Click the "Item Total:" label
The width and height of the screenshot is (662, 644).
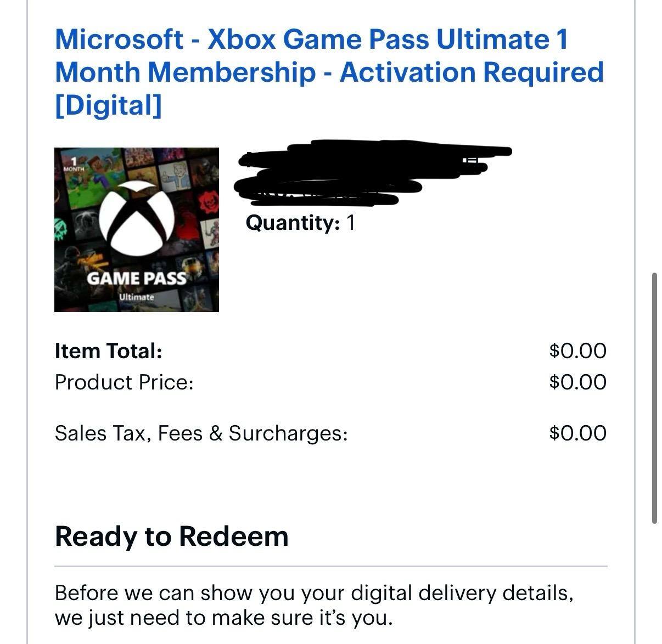click(109, 351)
